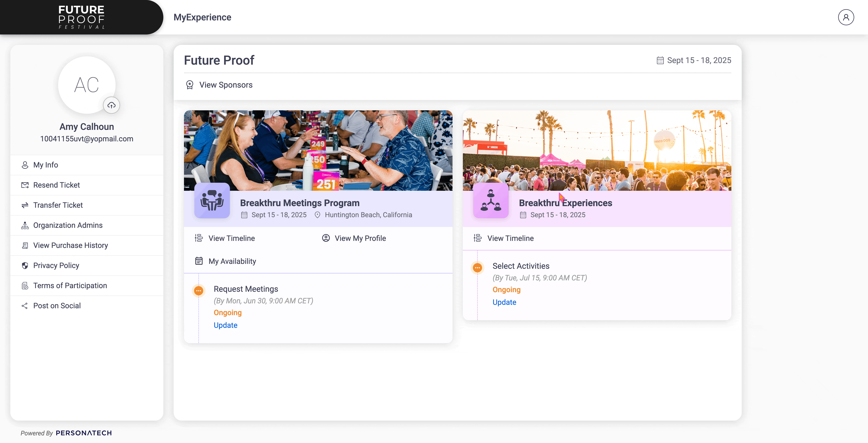Click the View Sponsors award icon
Image resolution: width=868 pixels, height=443 pixels.
point(190,85)
